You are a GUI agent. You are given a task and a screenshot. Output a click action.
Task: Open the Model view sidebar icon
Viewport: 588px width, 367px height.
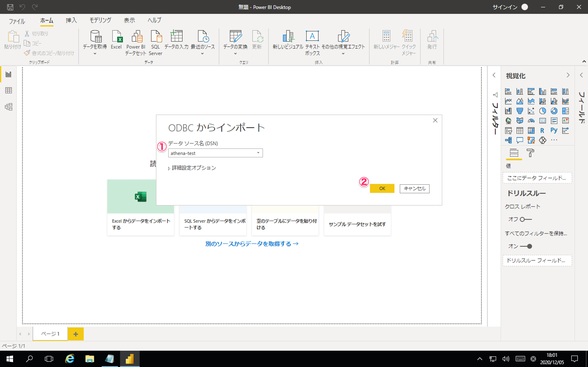(x=9, y=107)
